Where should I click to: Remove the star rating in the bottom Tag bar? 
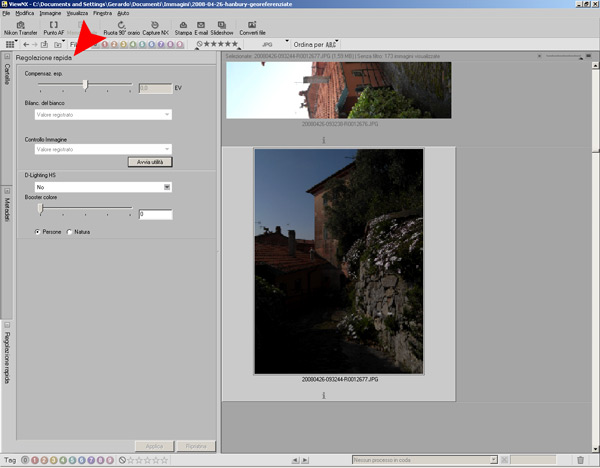[x=122, y=460]
